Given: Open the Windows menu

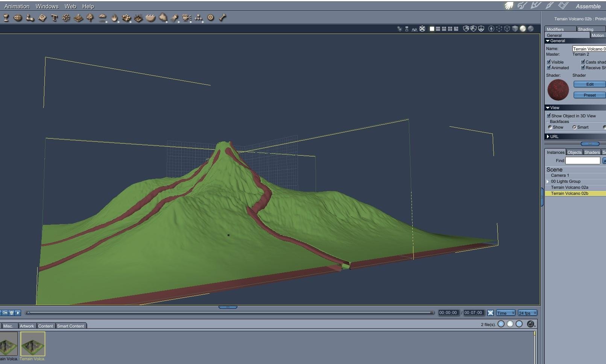Looking at the screenshot, I should [47, 6].
